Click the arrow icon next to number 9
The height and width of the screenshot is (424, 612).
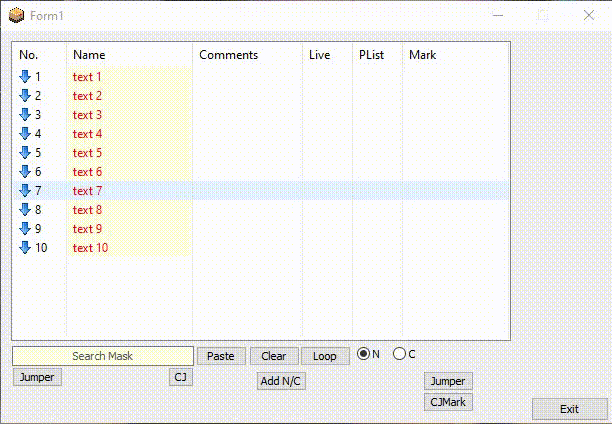(25, 228)
